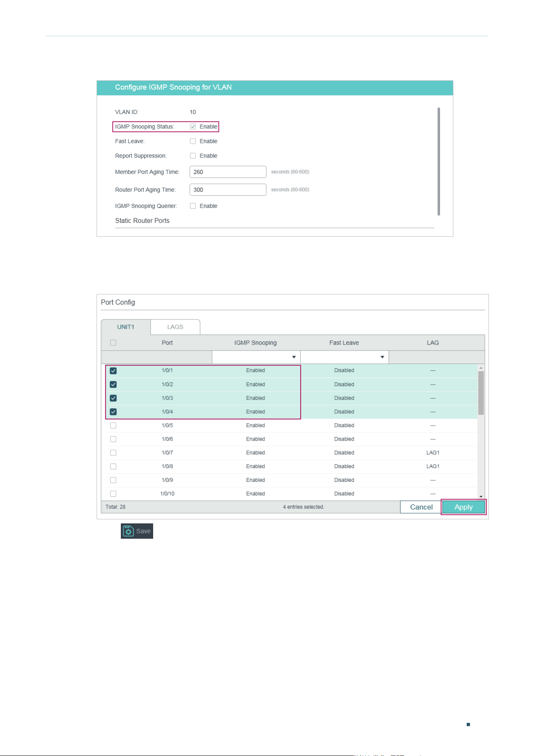Uncheck port 1/0/4 checkbox
This screenshot has width=535, height=756.
tap(113, 412)
